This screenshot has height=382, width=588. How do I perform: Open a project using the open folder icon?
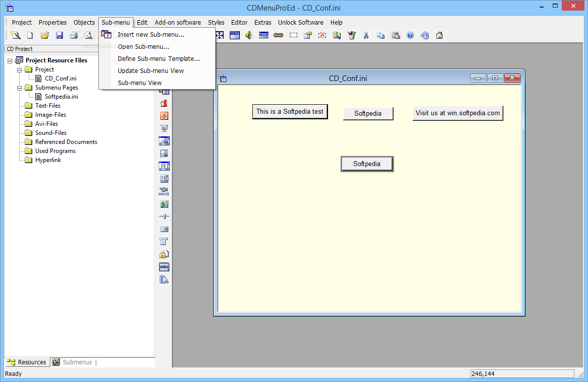point(45,35)
